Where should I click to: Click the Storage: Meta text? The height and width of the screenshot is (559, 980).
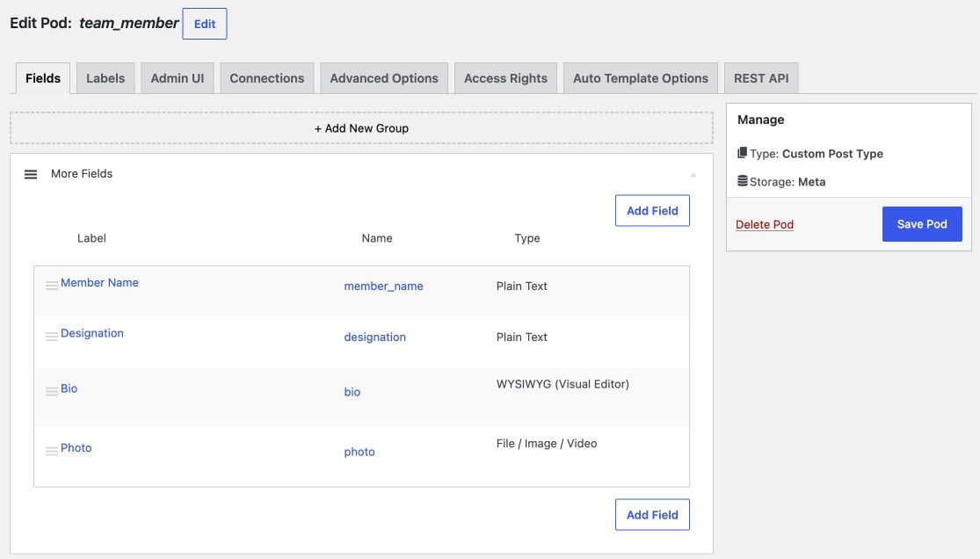pos(788,182)
